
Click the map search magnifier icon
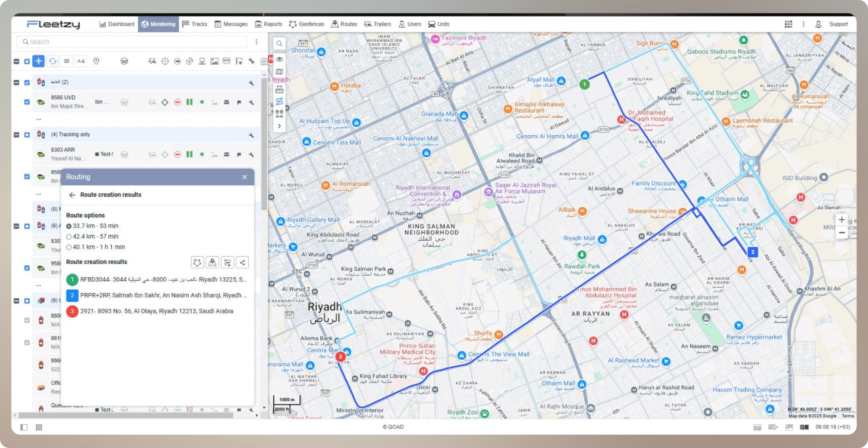pyautogui.click(x=279, y=44)
